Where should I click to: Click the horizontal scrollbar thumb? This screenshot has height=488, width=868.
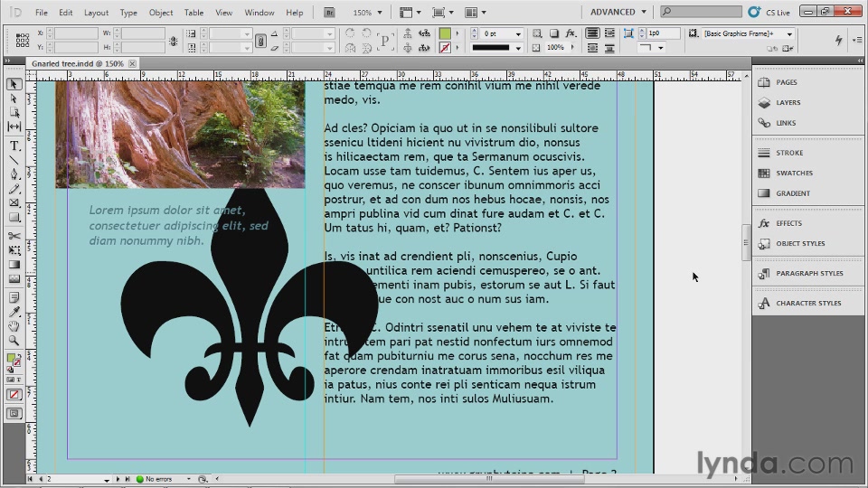point(489,479)
